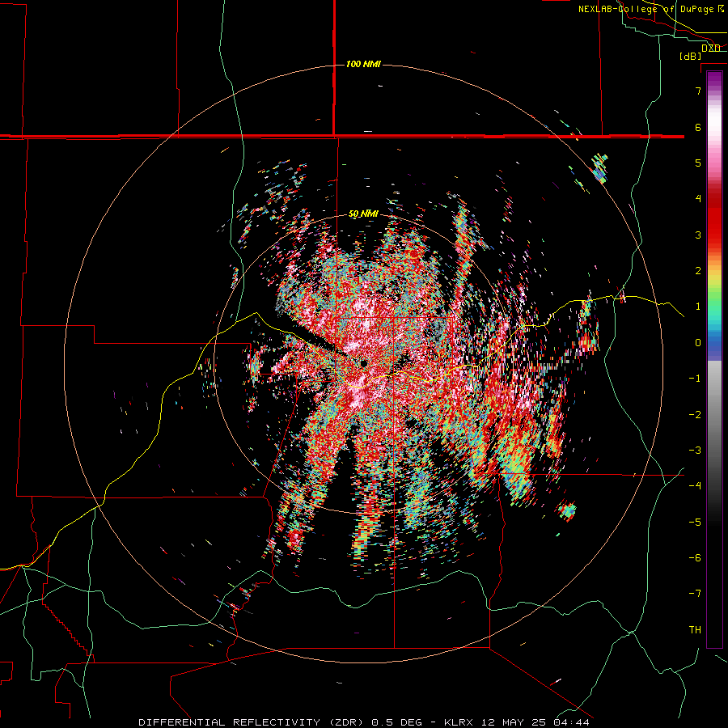Click the '[dB]' units label
The image size is (728, 728).
coord(691,57)
